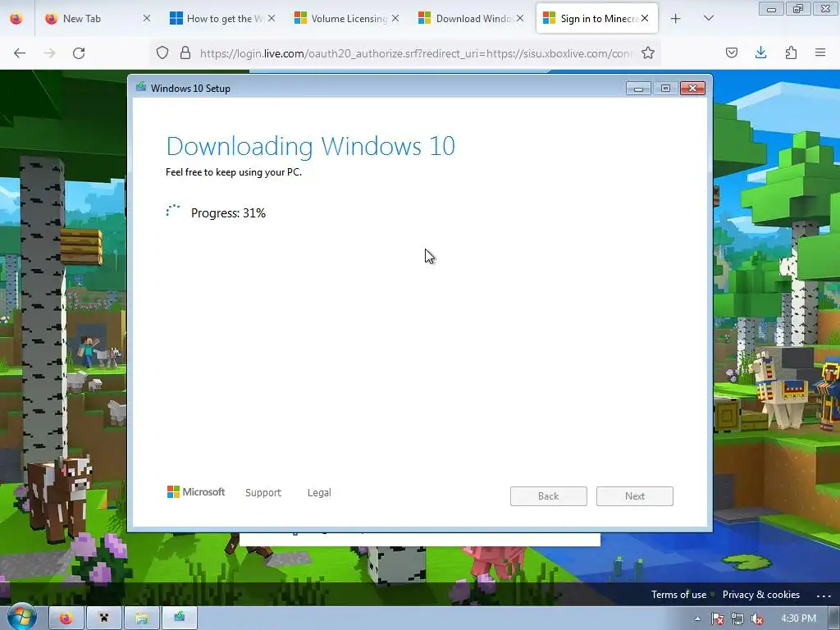The width and height of the screenshot is (840, 630).
Task: Open the Firefox hamburger application menu
Action: click(x=820, y=52)
